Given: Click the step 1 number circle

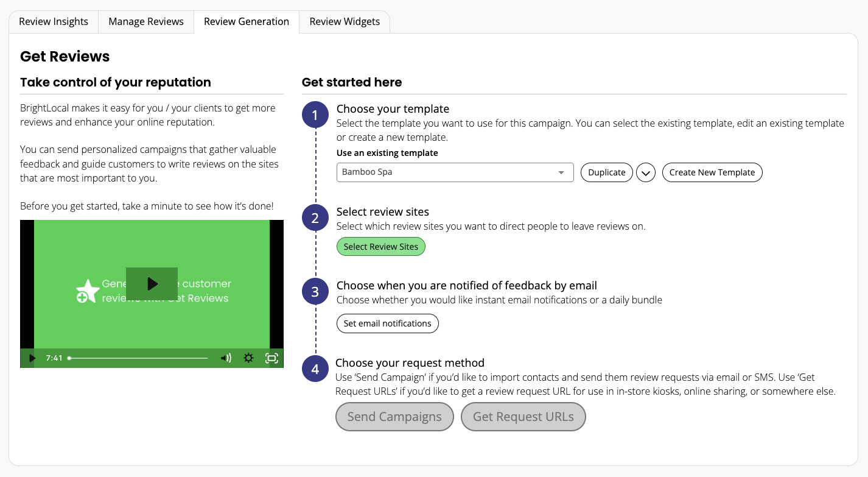Looking at the screenshot, I should coord(315,115).
